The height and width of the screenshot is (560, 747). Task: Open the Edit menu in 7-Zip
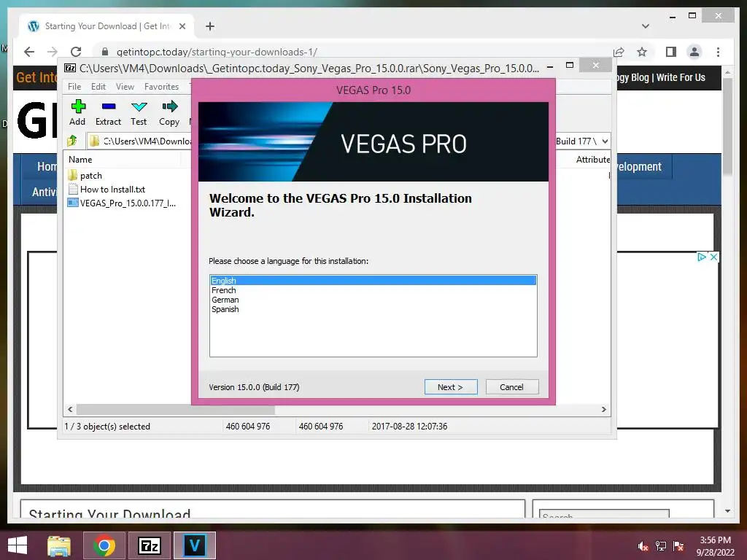tap(98, 87)
